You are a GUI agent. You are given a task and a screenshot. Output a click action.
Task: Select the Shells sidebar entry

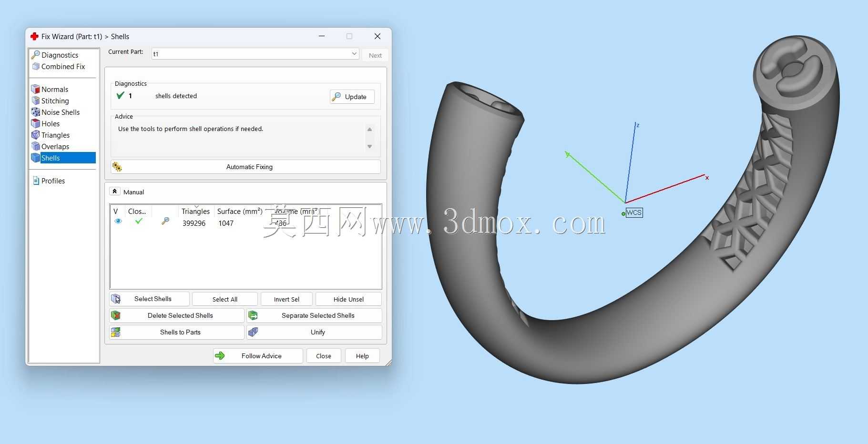[63, 158]
